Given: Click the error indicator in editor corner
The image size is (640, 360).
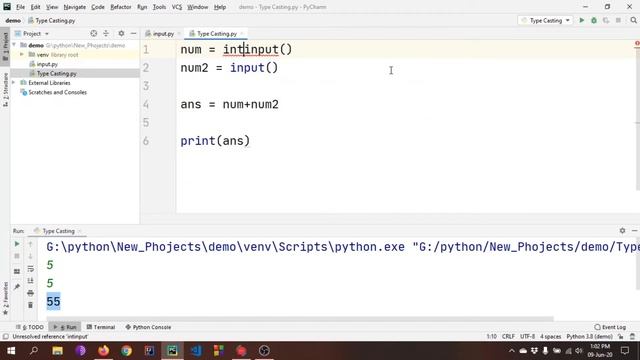Looking at the screenshot, I should point(637,43).
